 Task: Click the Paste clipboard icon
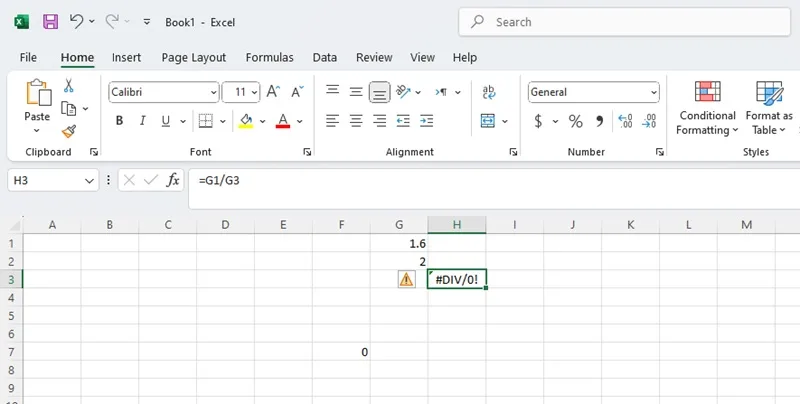click(39, 93)
